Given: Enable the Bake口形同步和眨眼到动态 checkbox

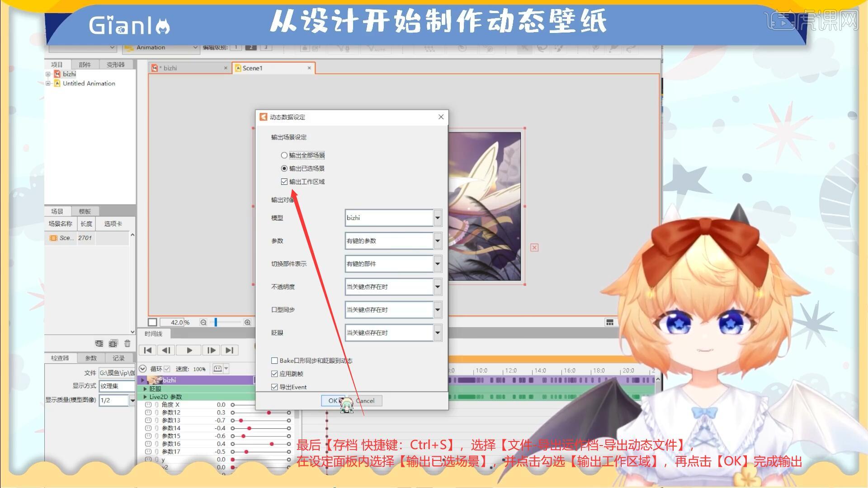Looking at the screenshot, I should pos(274,360).
